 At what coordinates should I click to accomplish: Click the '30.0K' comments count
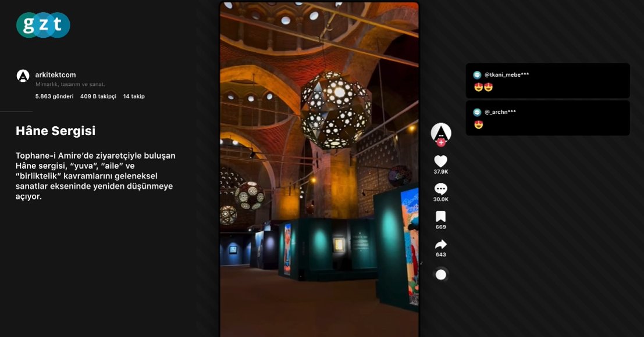pyautogui.click(x=441, y=199)
